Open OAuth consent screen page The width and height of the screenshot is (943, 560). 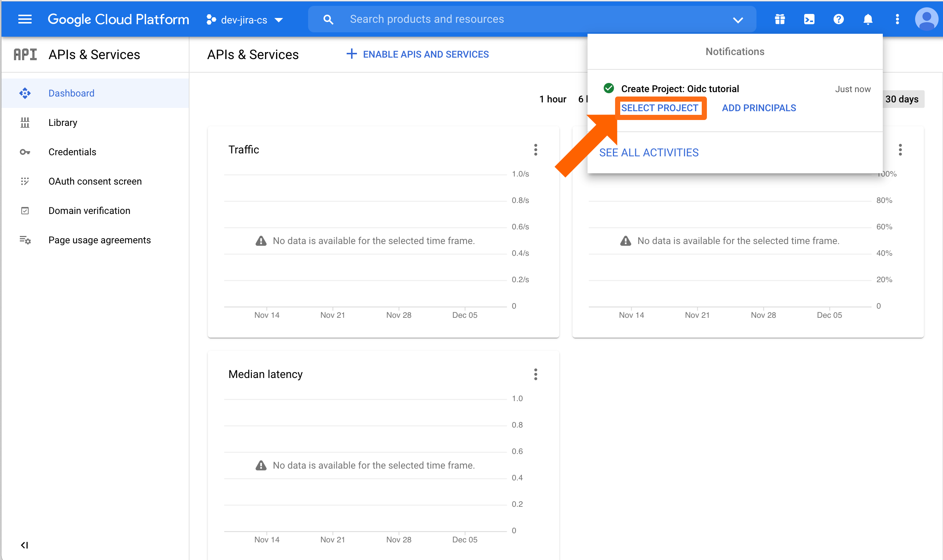point(95,181)
